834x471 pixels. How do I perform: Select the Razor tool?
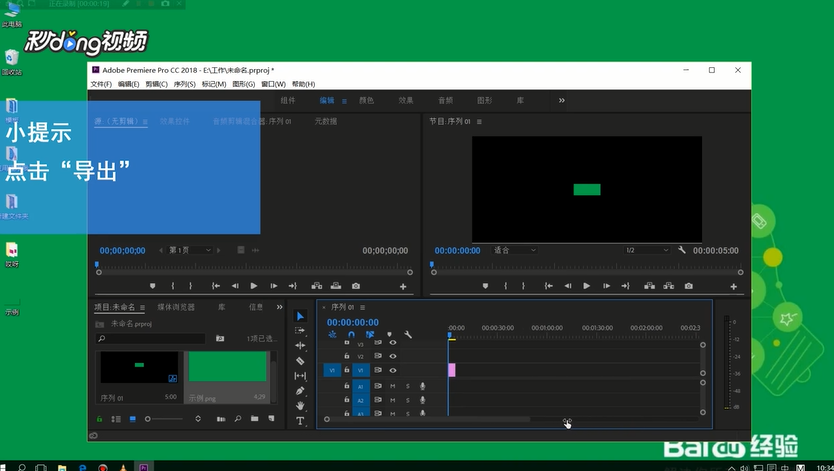click(300, 361)
